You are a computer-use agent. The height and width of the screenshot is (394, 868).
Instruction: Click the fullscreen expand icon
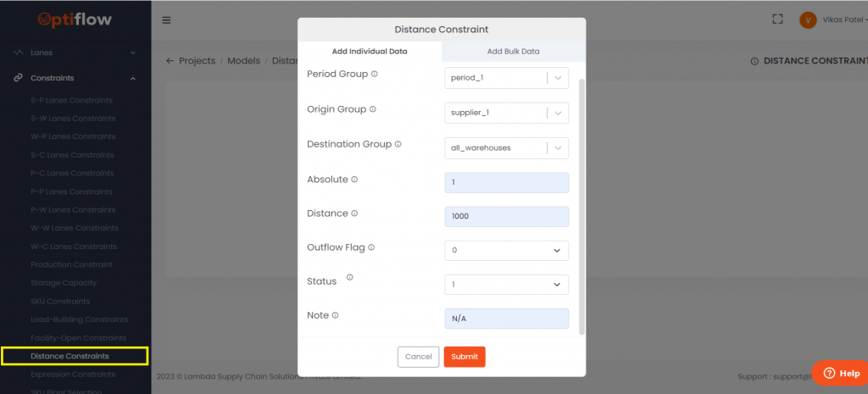pos(777,19)
